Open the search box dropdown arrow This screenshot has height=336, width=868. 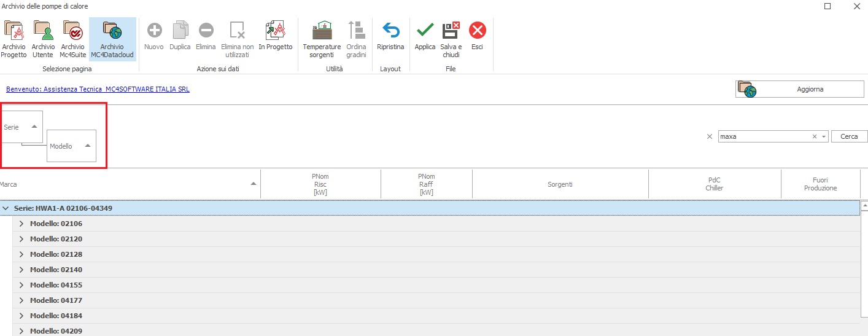click(824, 136)
